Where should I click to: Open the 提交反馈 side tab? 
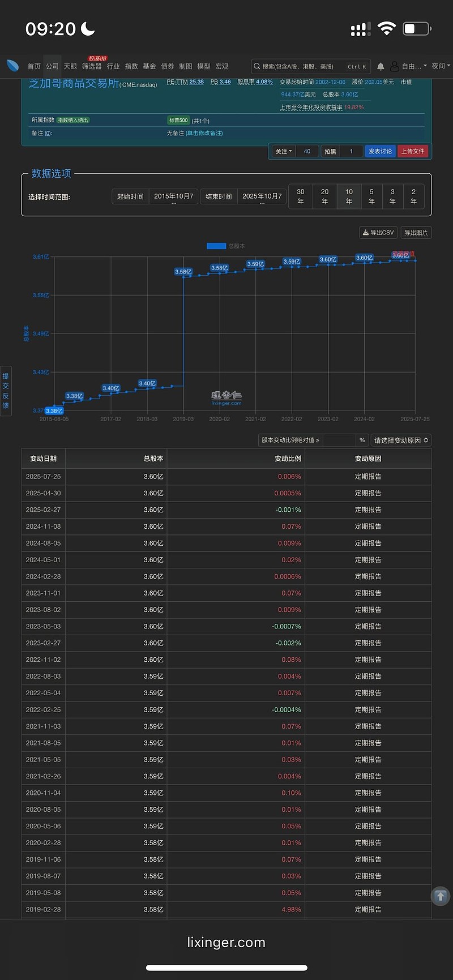[x=6, y=391]
